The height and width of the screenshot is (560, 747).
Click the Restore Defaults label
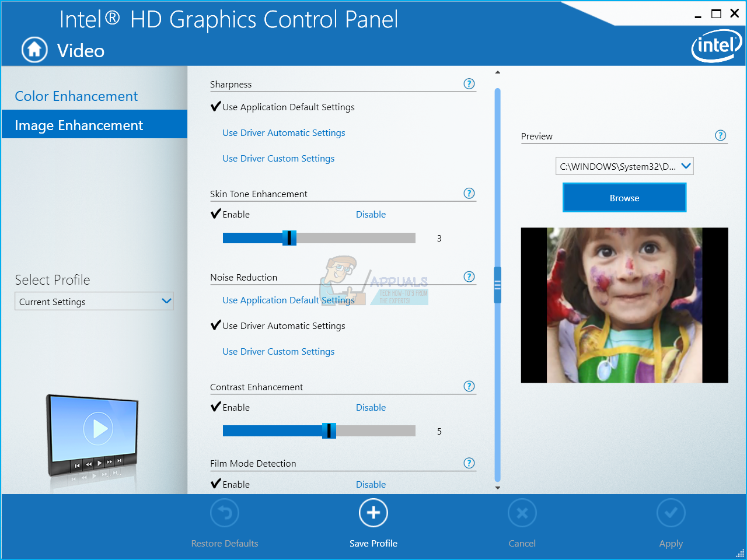click(225, 544)
